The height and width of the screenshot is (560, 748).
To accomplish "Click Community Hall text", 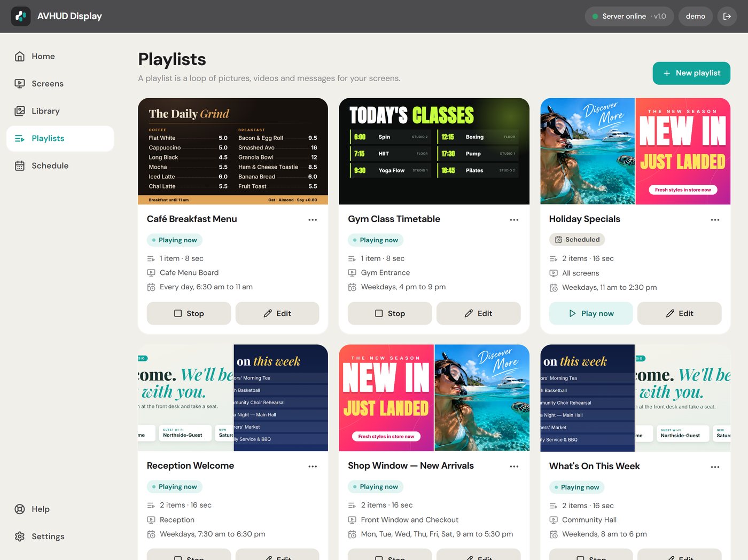I will click(x=589, y=519).
